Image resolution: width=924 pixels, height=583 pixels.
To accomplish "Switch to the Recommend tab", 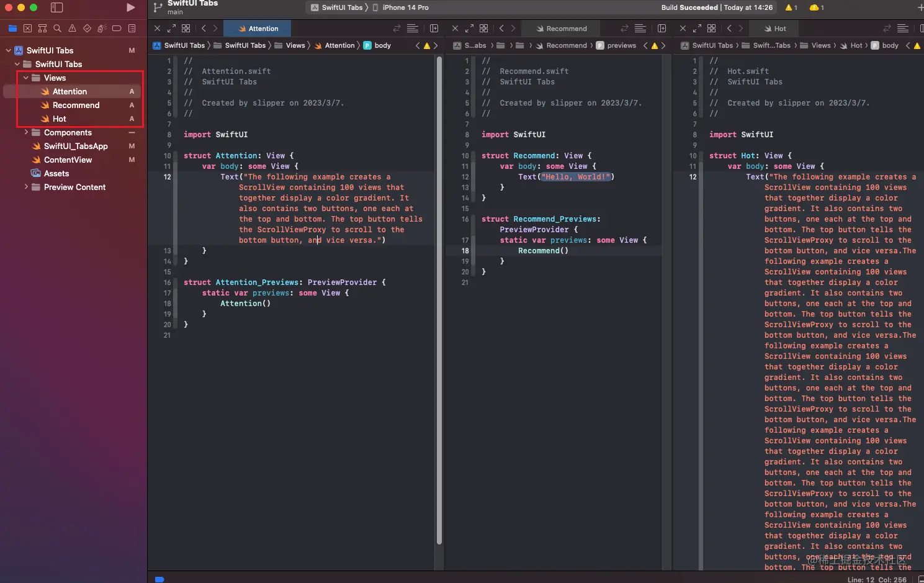I will pyautogui.click(x=561, y=29).
